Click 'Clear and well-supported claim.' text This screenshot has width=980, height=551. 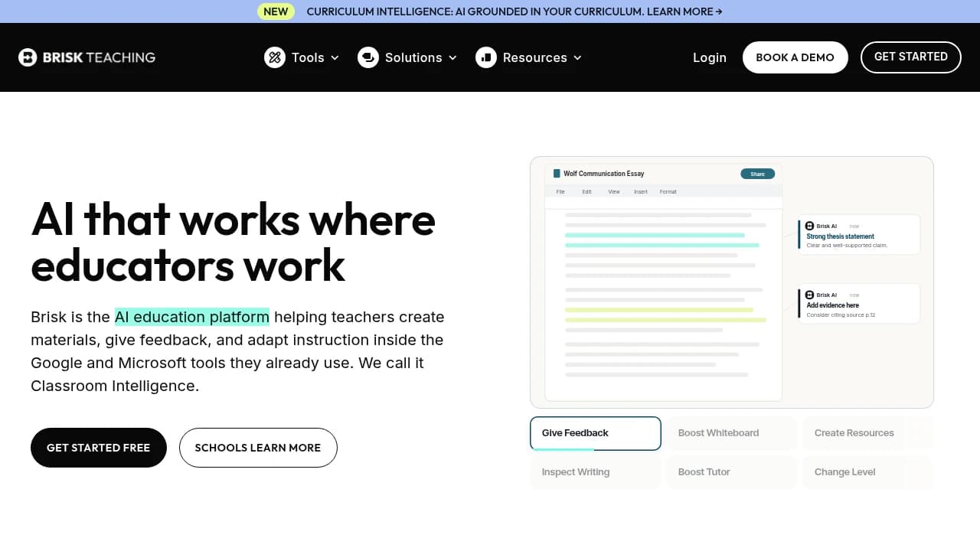pos(847,246)
